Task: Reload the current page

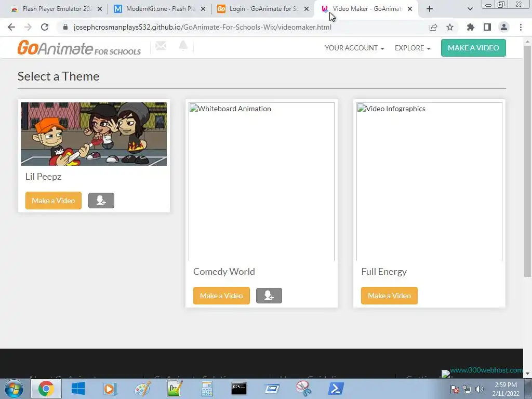Action: (x=45, y=27)
